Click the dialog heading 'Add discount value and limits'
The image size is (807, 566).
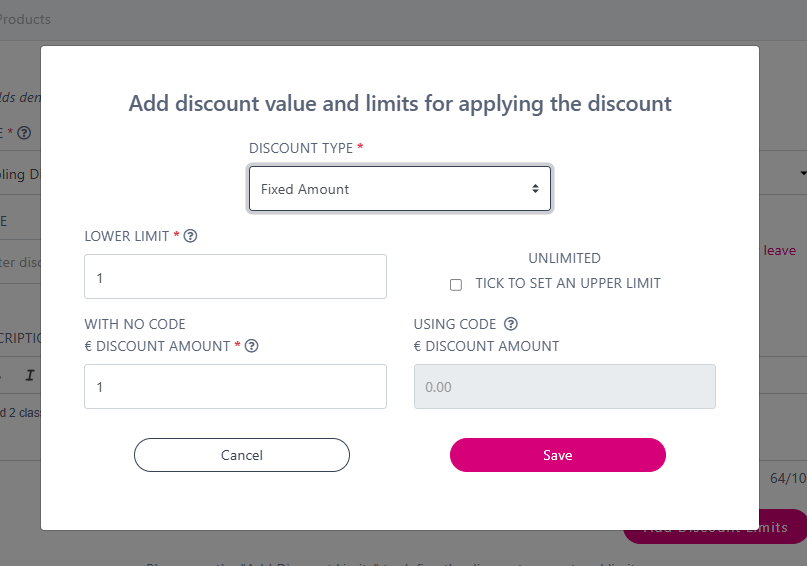pyautogui.click(x=399, y=103)
